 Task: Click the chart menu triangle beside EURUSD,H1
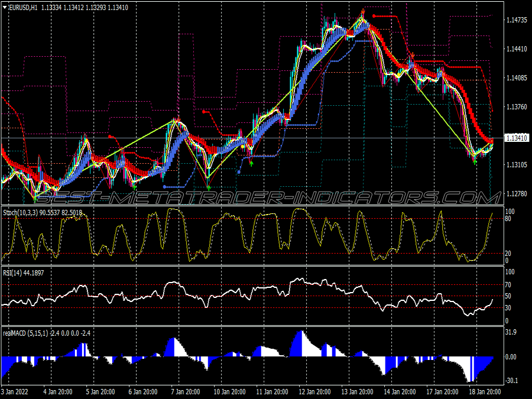(x=5, y=7)
